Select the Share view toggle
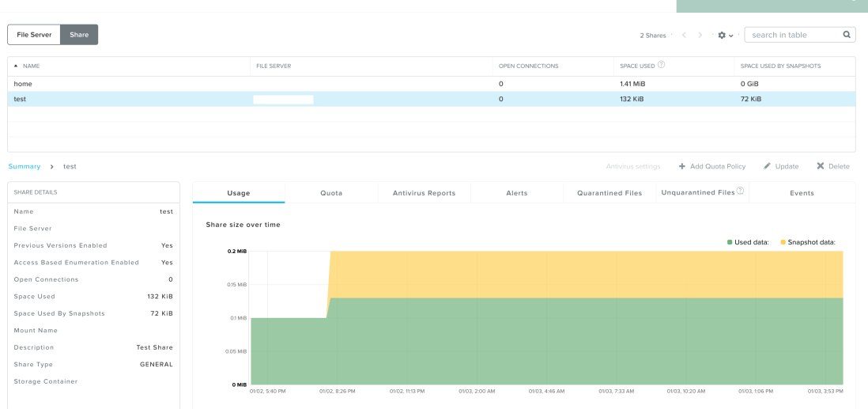This screenshot has height=409, width=868. click(79, 35)
